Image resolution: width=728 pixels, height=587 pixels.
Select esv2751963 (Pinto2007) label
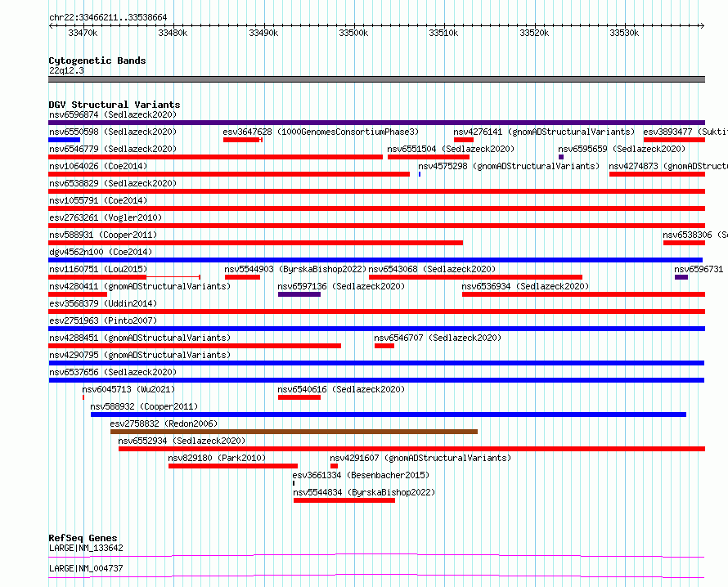click(x=103, y=320)
